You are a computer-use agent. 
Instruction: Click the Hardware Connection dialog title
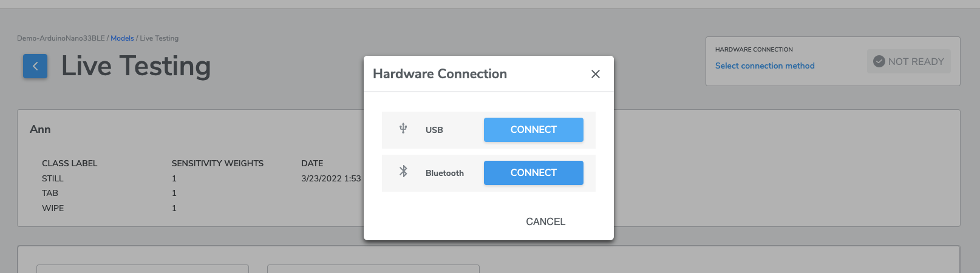click(x=440, y=74)
